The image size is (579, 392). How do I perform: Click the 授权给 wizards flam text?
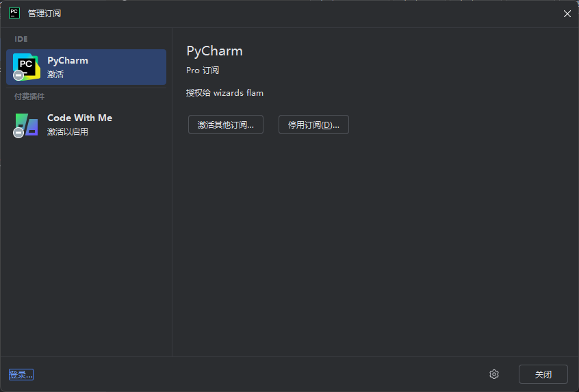(x=224, y=92)
